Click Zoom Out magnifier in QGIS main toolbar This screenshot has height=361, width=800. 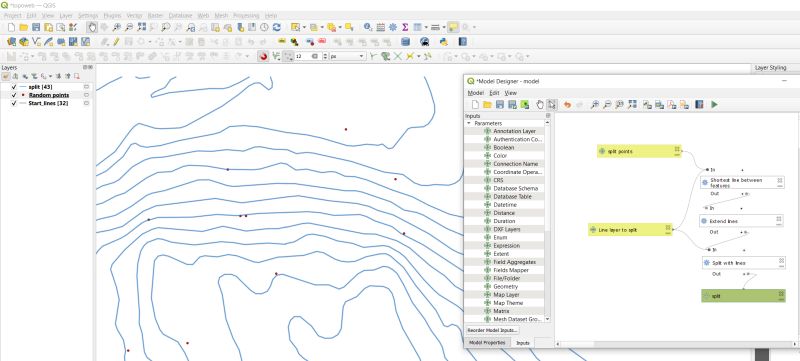[x=129, y=28]
